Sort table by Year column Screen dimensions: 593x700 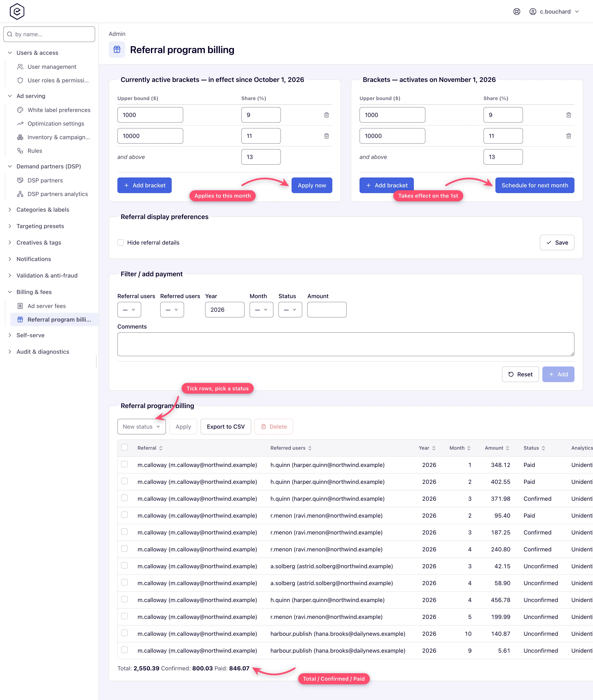point(427,448)
